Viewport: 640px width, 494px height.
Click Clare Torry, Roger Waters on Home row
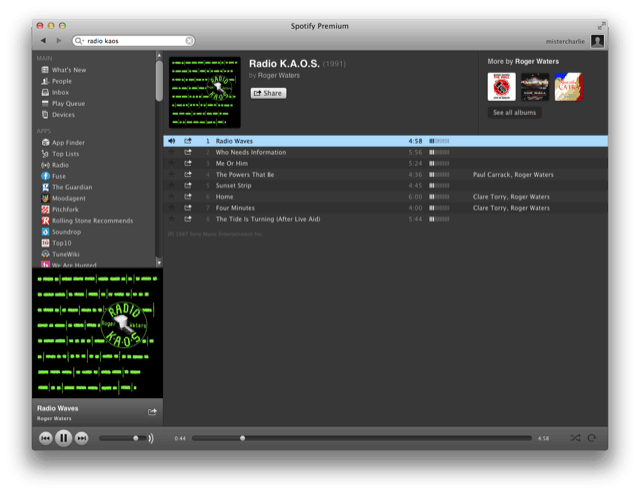click(x=511, y=197)
